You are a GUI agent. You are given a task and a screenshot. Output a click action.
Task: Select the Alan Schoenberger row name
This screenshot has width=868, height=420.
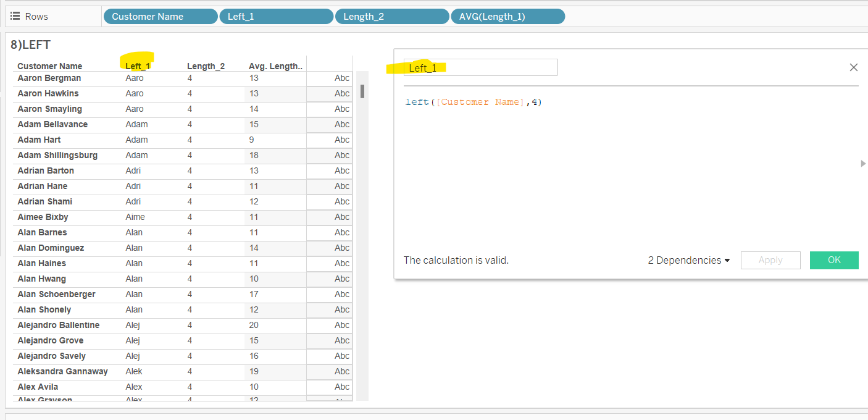[x=56, y=294]
